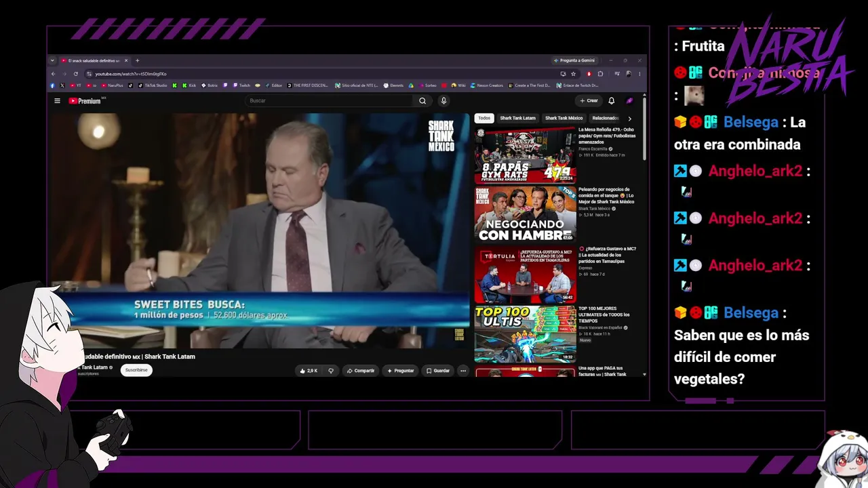Open the YouTube account avatar menu
The width and height of the screenshot is (868, 488).
click(629, 101)
